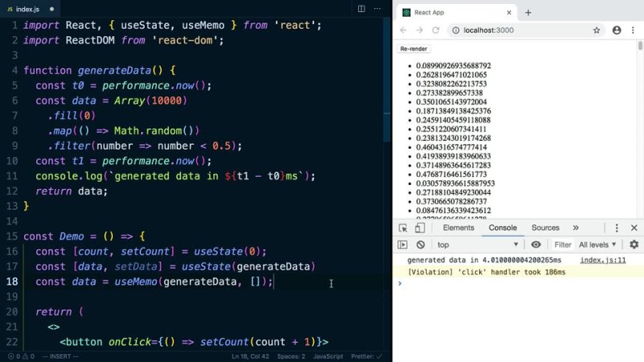Click the console Filter field
644x362 pixels.
click(562, 245)
